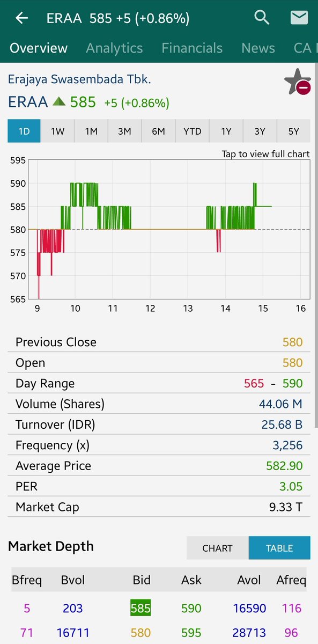The image size is (318, 644).
Task: Switch to the Overview tab
Action: (x=39, y=48)
